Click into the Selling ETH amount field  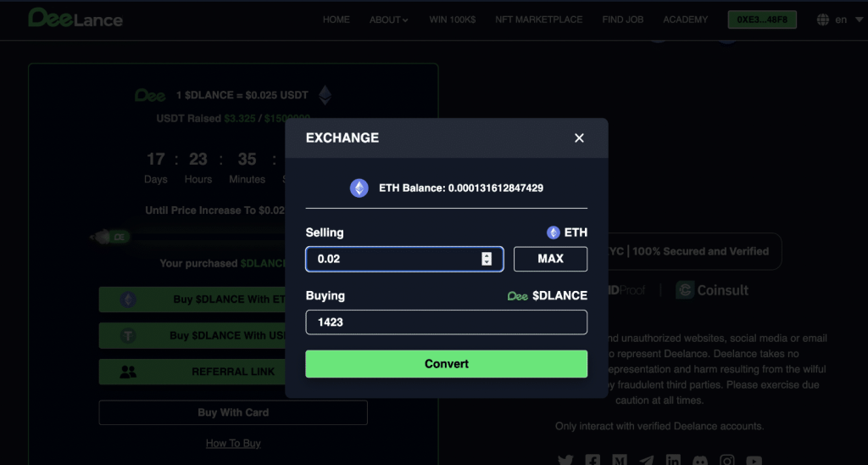point(392,259)
